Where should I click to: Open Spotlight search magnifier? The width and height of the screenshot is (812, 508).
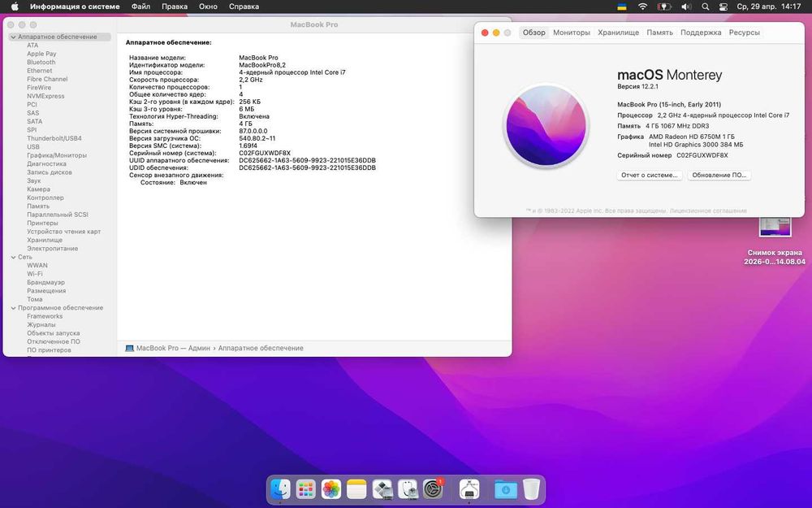pos(705,7)
